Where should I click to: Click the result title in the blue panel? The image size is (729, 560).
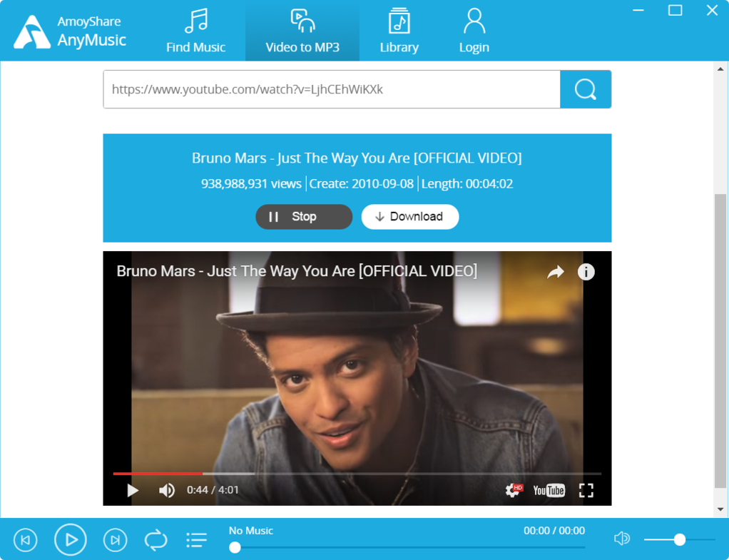tap(357, 158)
